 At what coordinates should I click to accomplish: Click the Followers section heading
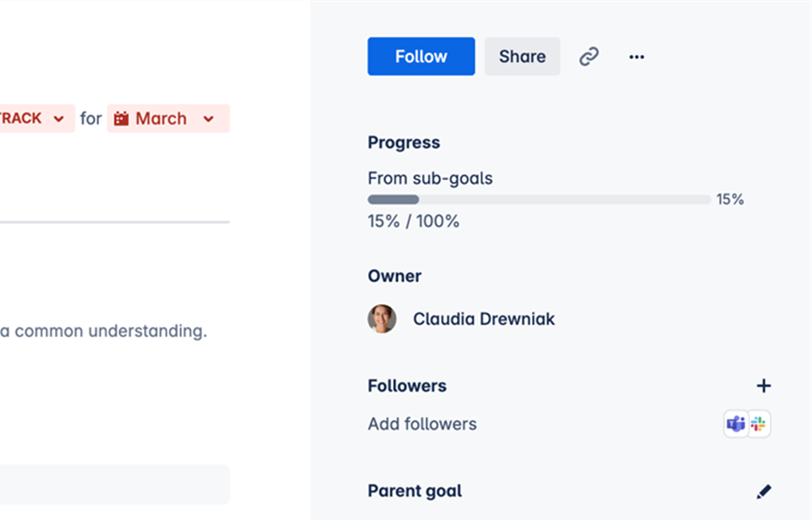[407, 386]
